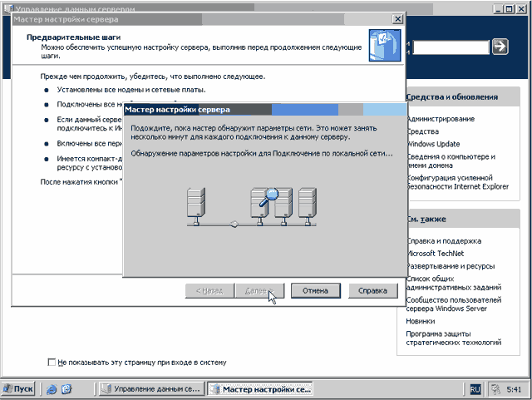Maximize the Управление данным сервером window

click(510, 9)
